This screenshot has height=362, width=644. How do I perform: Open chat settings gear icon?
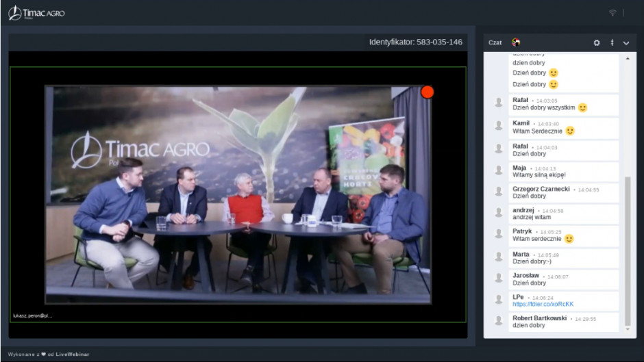597,42
